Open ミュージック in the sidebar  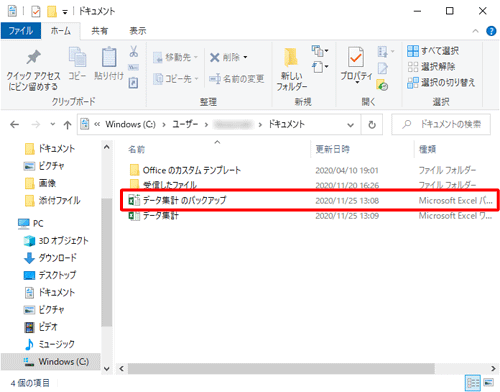click(x=49, y=344)
